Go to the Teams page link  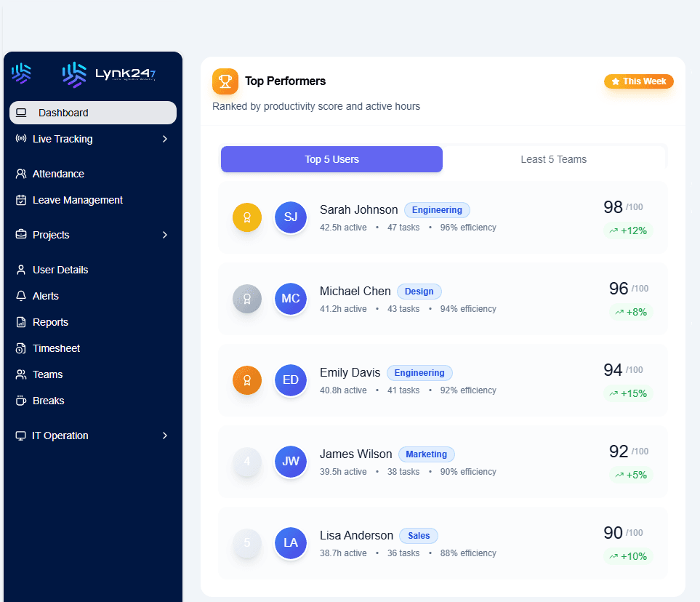[x=47, y=374]
